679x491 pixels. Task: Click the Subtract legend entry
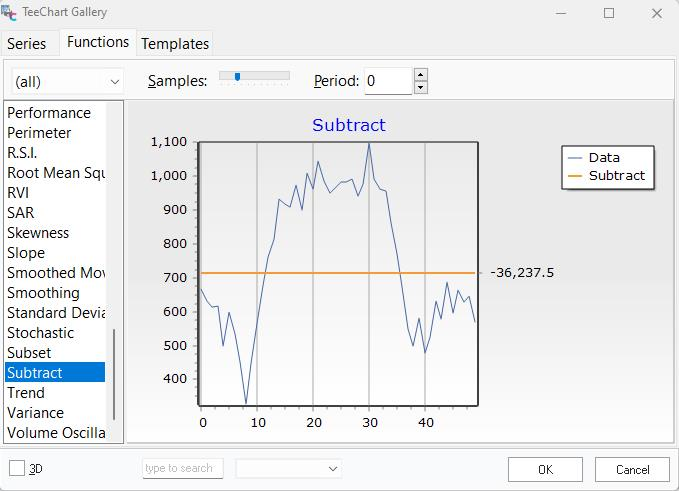tap(616, 175)
